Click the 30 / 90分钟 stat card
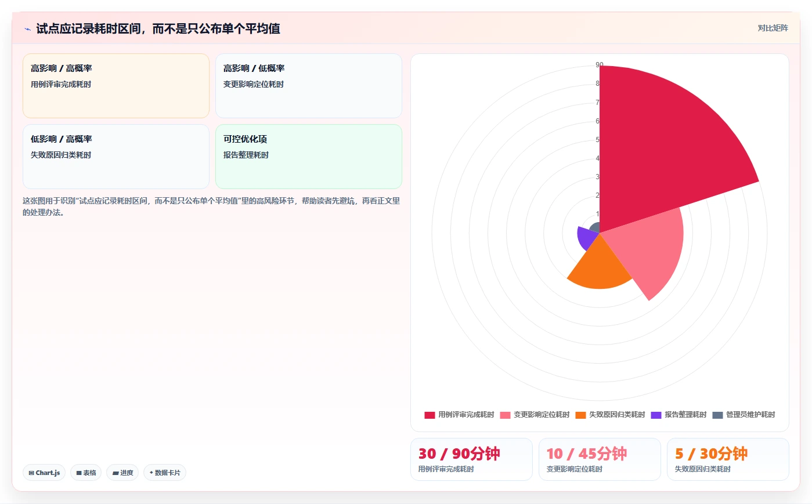 [x=471, y=459]
